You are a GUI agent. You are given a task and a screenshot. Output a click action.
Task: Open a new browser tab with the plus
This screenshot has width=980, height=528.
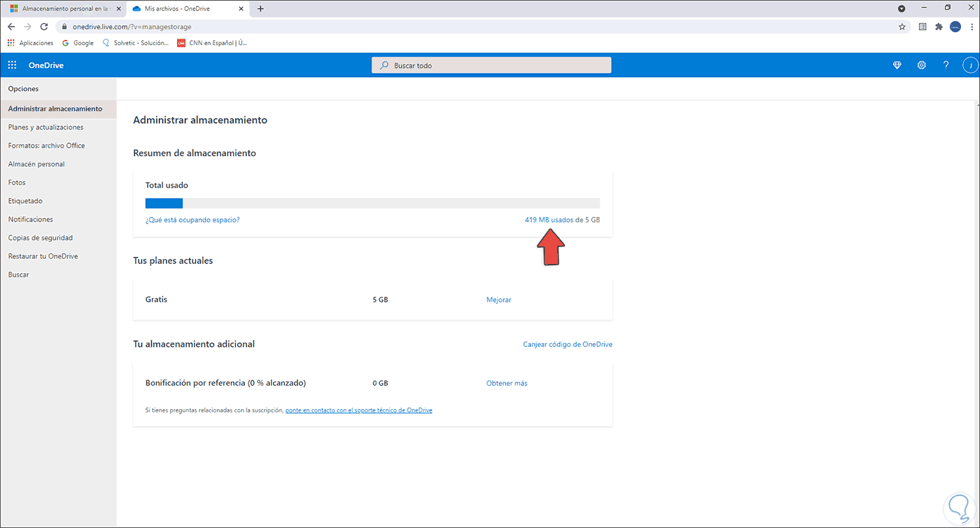click(x=261, y=8)
